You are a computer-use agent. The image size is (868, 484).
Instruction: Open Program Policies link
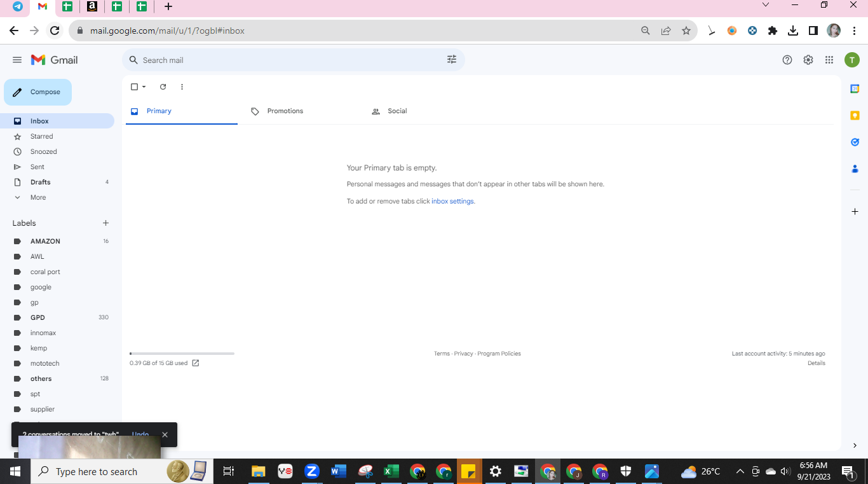tap(499, 354)
